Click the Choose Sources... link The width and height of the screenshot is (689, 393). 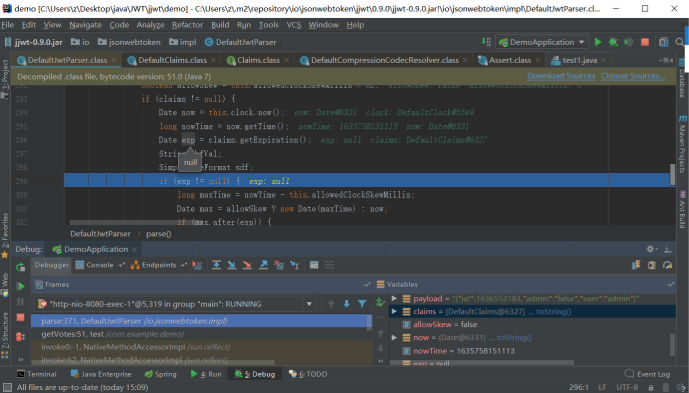pyautogui.click(x=633, y=76)
